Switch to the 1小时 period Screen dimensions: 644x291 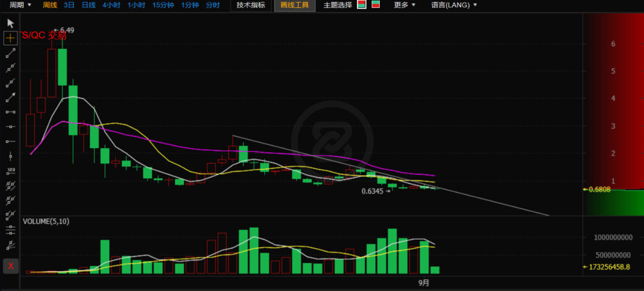[x=136, y=5]
